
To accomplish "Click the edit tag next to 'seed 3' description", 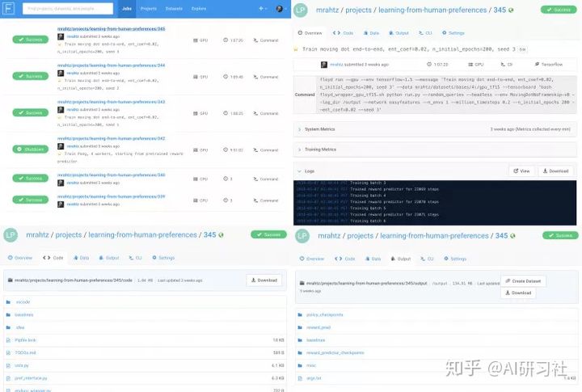I will coord(523,49).
